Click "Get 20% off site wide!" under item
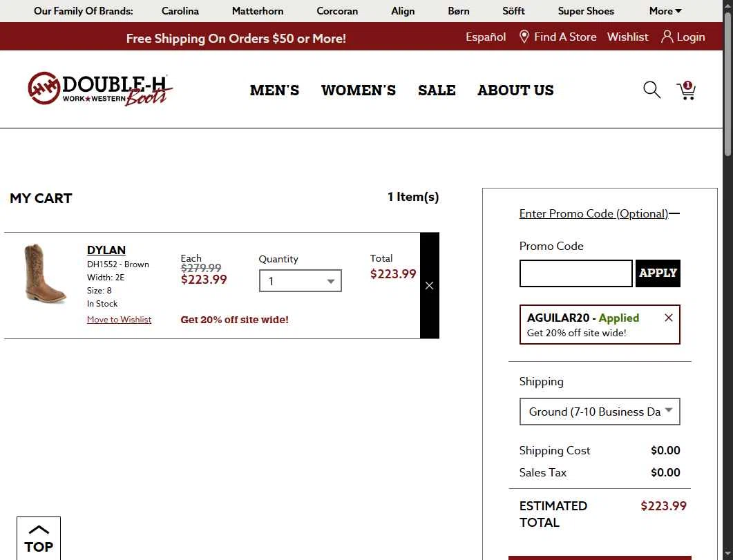This screenshot has height=560, width=733. (235, 320)
